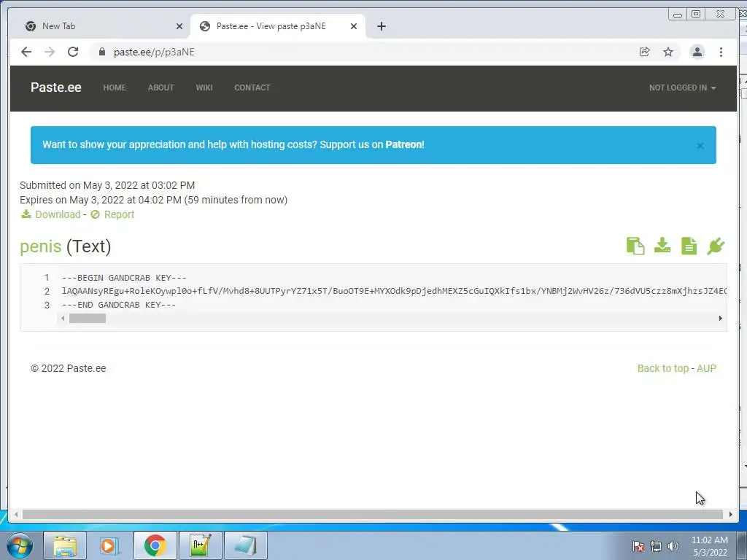Click the code box scrollbar thumb
747x560 pixels.
tap(88, 319)
